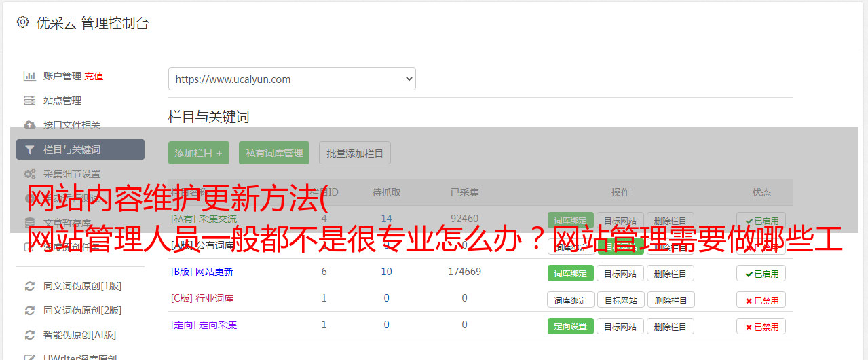Select 栏目与关键词 in the sidebar
The image size is (868, 360).
coord(80,149)
